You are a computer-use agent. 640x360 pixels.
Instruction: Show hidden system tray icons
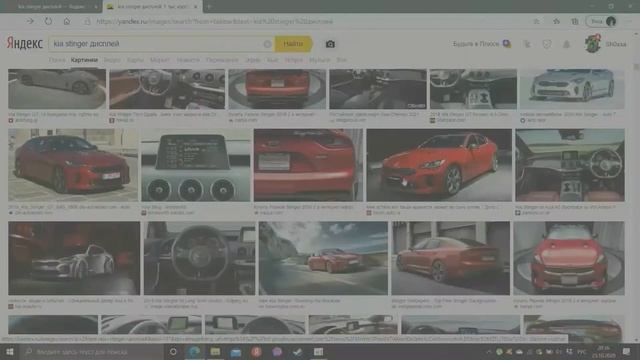tap(489, 352)
